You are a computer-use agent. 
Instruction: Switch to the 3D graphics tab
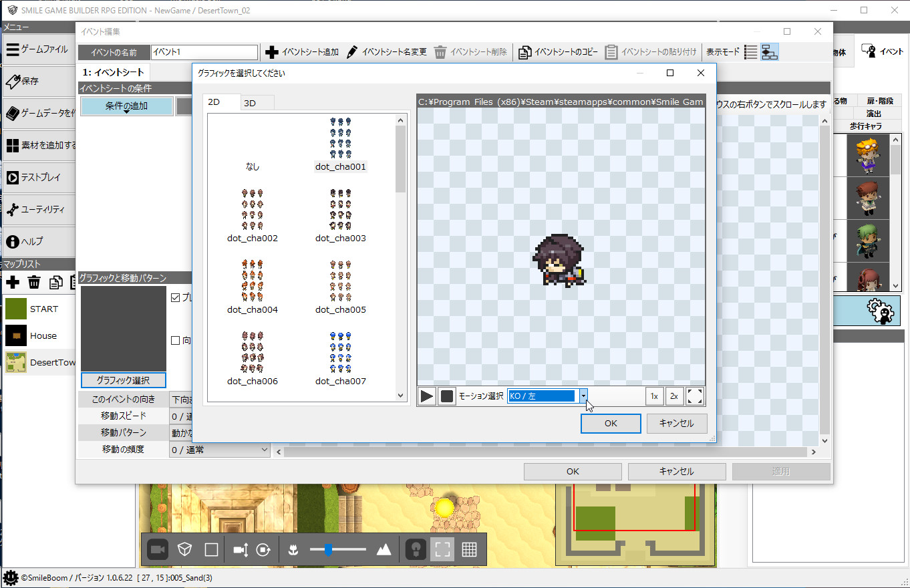tap(249, 103)
